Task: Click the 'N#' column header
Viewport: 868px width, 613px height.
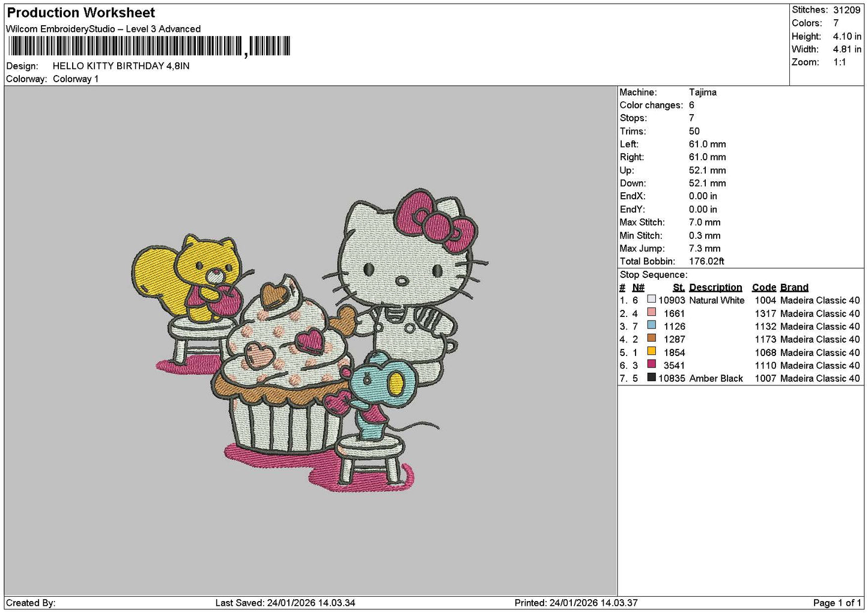Action: point(638,288)
